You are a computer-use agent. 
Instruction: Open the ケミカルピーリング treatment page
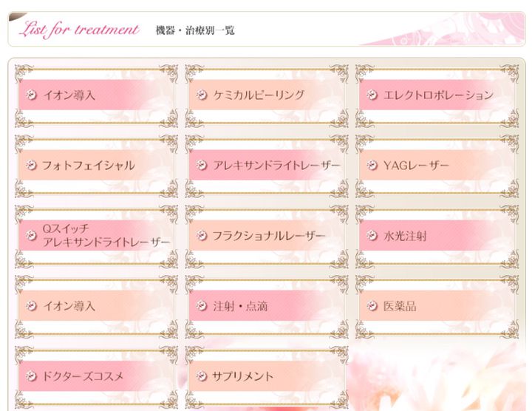click(259, 95)
